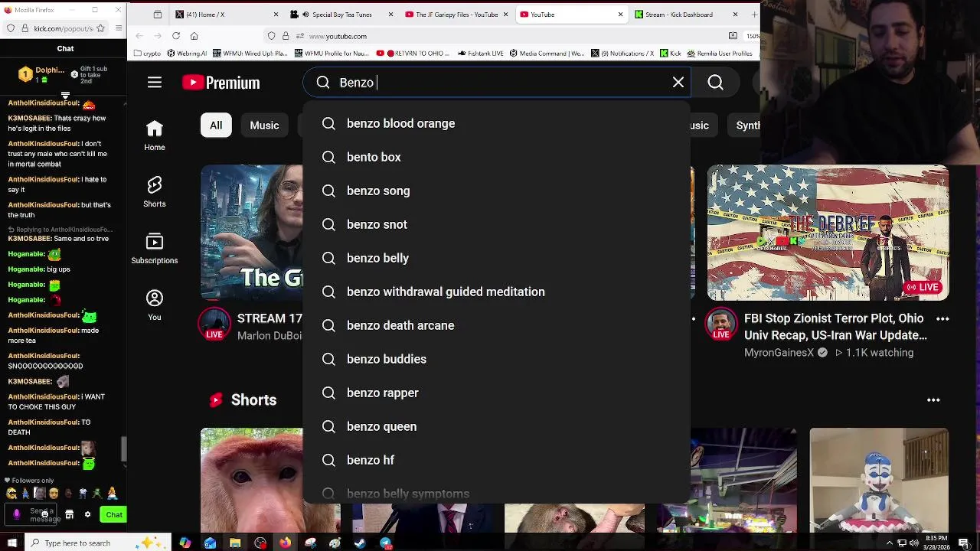Open Subscriptions in the YouTube sidebar
This screenshot has width=980, height=551.
click(x=155, y=249)
